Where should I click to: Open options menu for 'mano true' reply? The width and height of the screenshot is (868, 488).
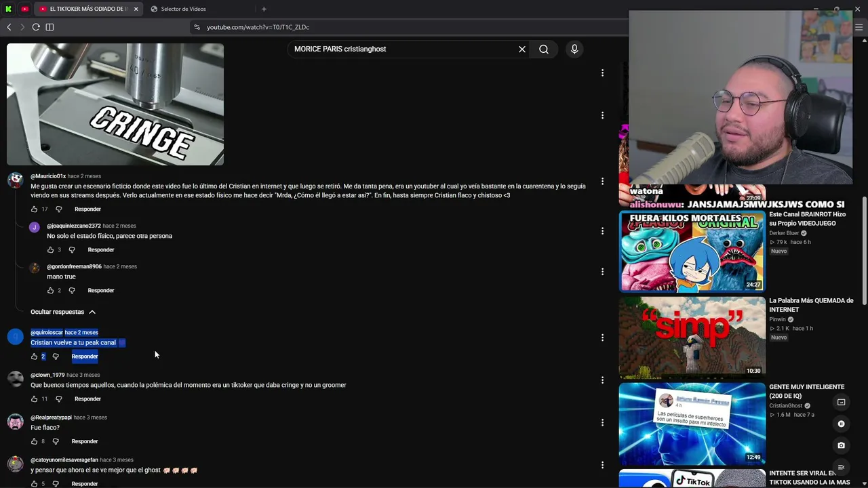click(602, 272)
